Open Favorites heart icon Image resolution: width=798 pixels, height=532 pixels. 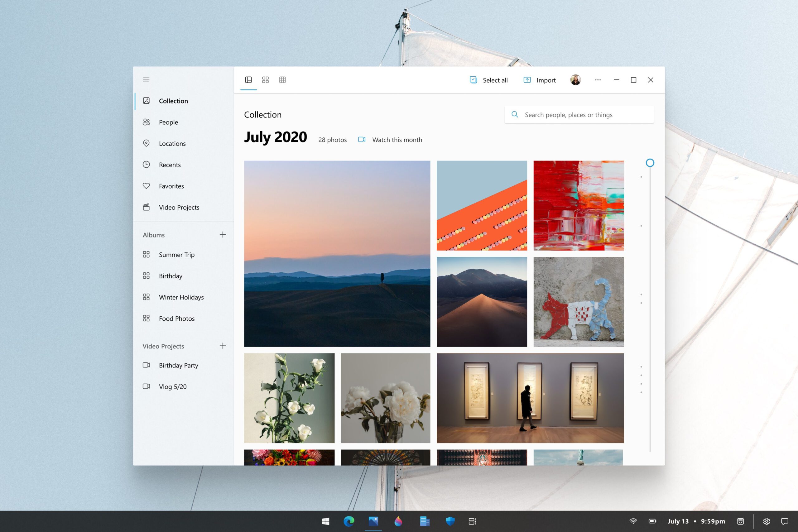[x=146, y=186]
